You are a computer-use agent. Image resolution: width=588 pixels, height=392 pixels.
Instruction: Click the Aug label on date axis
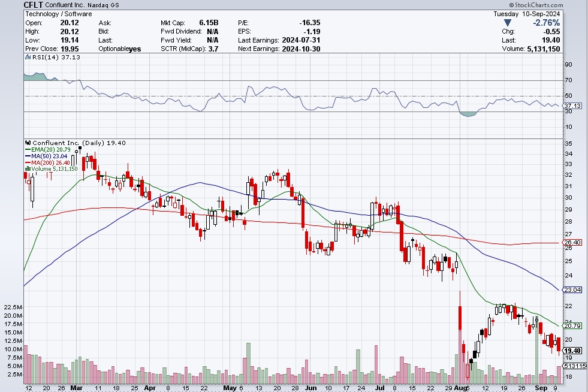click(460, 388)
